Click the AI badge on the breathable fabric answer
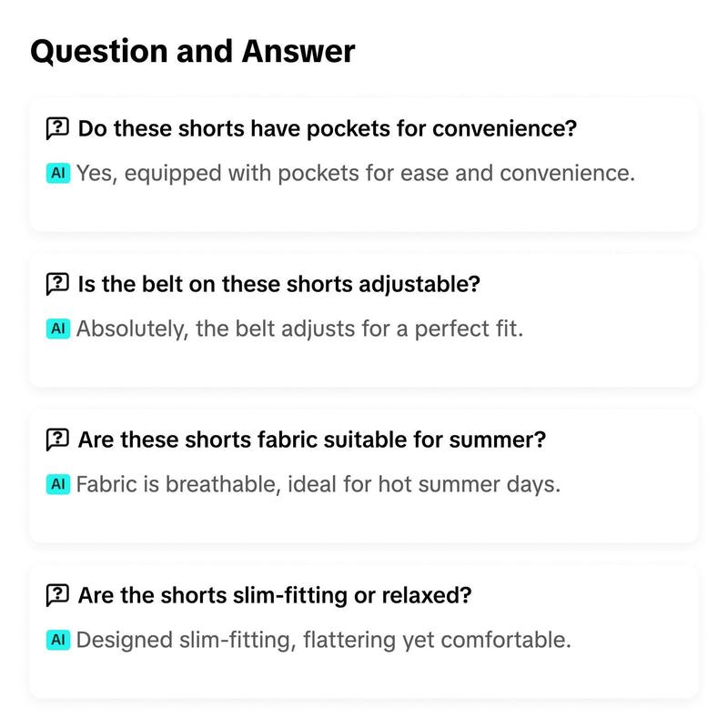 58,484
